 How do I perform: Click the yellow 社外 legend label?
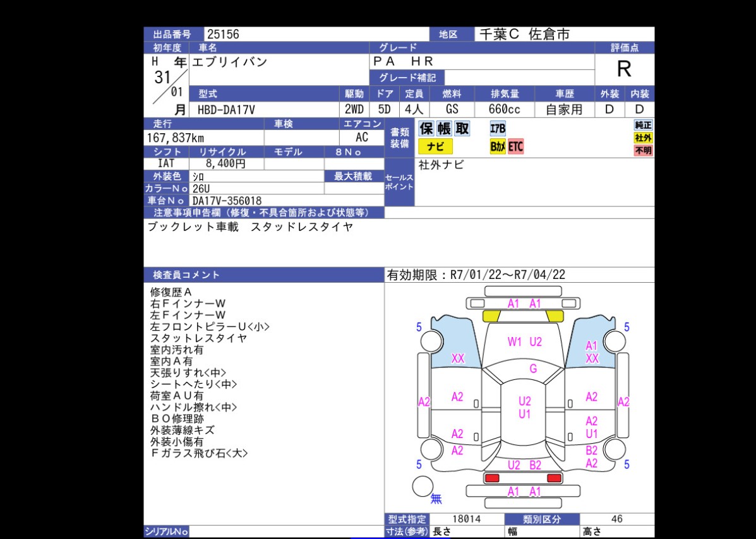tap(643, 138)
